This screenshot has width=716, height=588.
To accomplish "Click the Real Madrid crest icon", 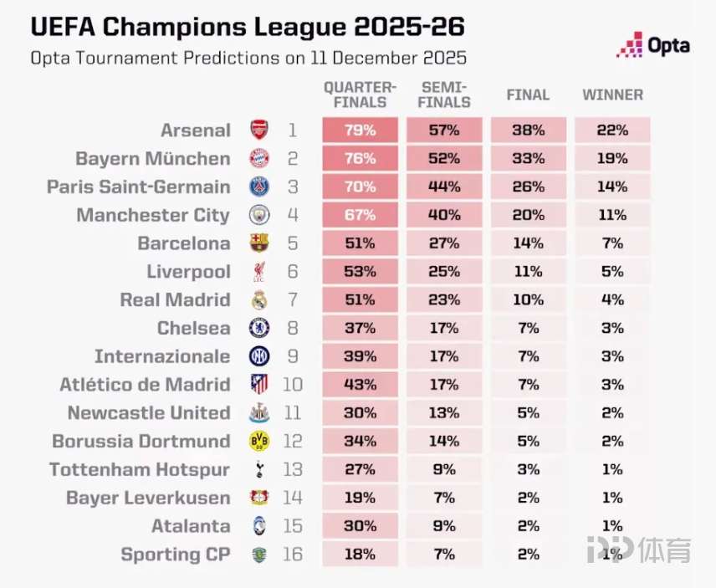I will [x=259, y=300].
